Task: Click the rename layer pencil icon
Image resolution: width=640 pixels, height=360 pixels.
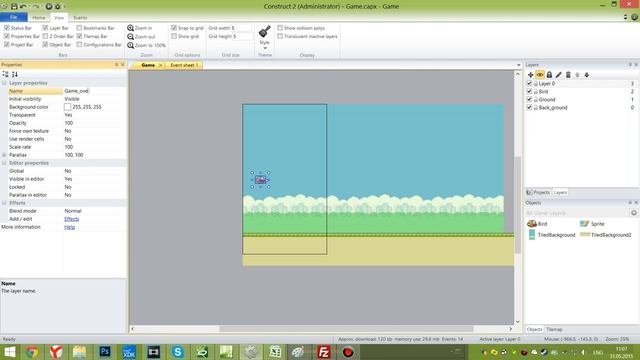Action: tap(558, 75)
